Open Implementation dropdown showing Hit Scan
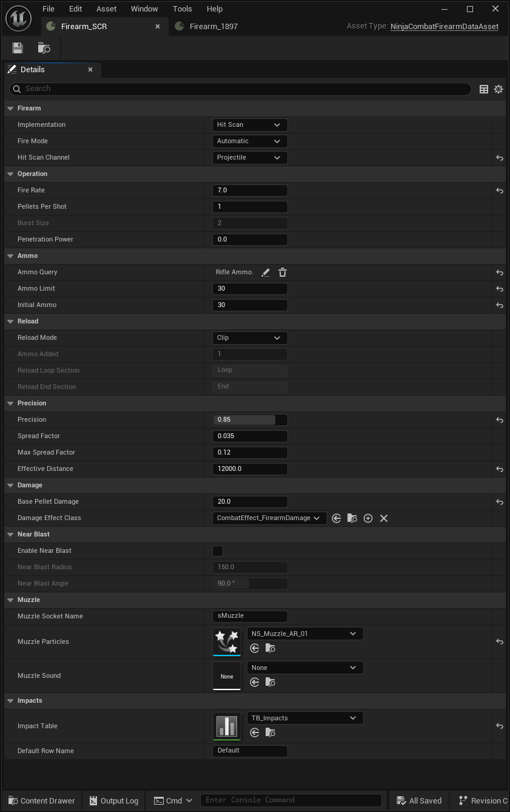 pos(250,125)
